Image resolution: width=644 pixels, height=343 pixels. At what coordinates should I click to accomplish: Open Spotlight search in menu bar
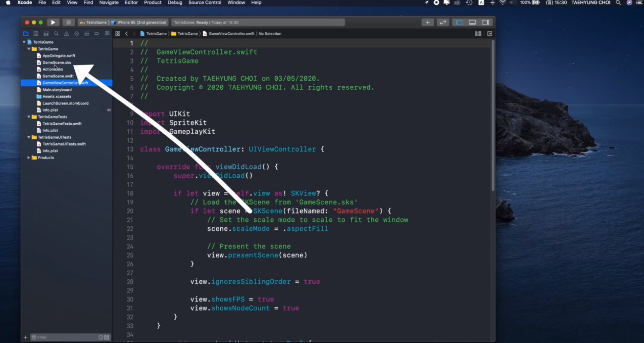coord(618,3)
